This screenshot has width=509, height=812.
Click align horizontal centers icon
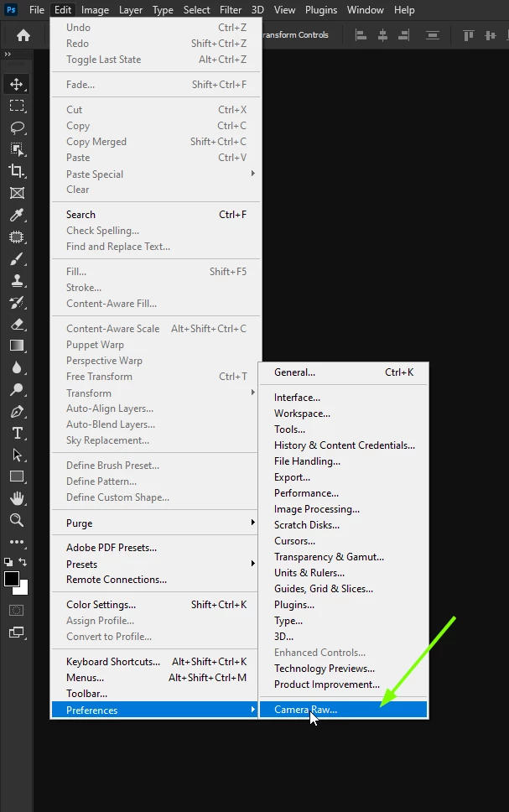(382, 35)
